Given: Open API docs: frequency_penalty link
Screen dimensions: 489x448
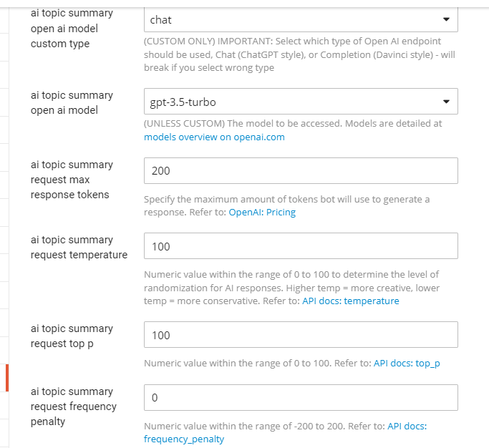Looking at the screenshot, I should [285, 432].
